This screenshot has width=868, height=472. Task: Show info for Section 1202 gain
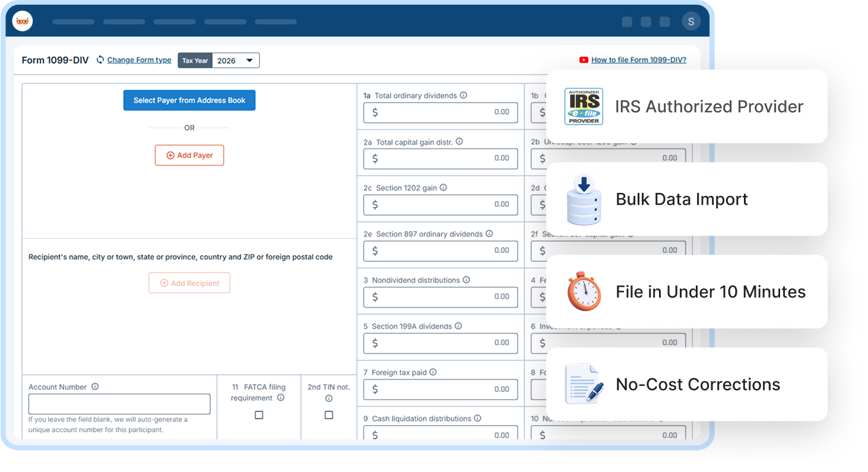pos(443,188)
